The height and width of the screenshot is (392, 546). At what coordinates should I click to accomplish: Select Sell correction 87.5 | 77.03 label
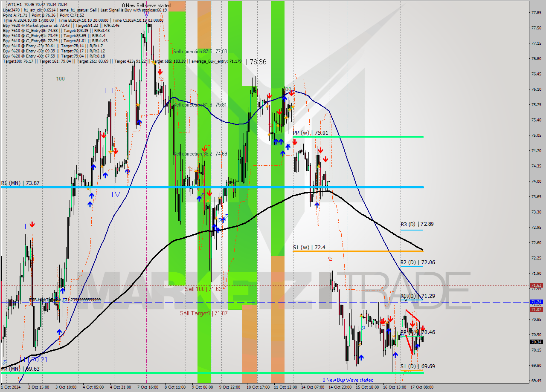200,52
